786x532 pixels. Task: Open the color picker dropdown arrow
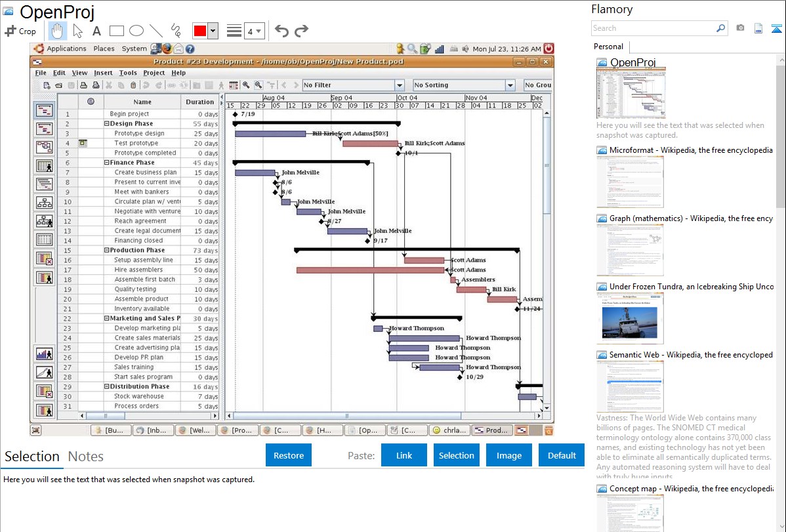coord(213,31)
